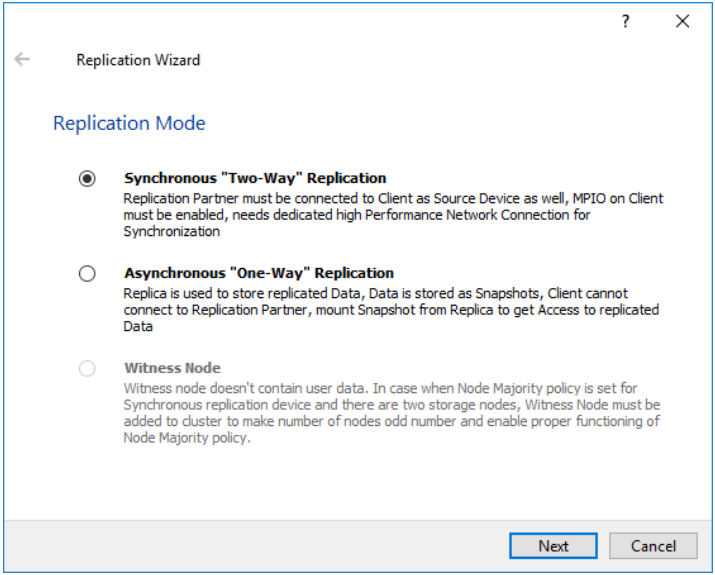
Task: Select the Asynchronous "One-Way" Replication radio button
Action: tap(88, 273)
